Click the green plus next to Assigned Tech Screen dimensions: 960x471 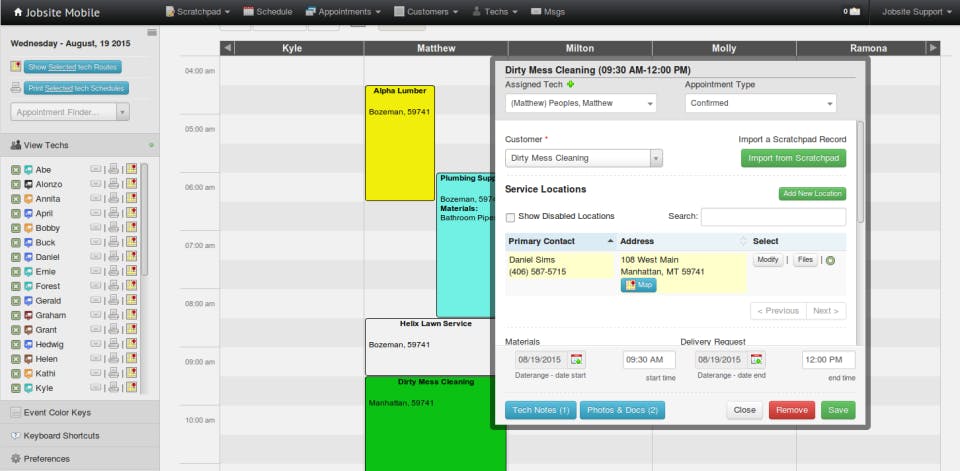(x=571, y=85)
